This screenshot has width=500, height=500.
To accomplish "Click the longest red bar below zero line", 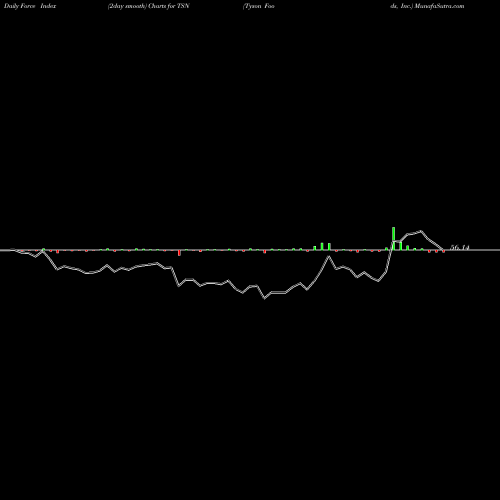I will 179,253.
